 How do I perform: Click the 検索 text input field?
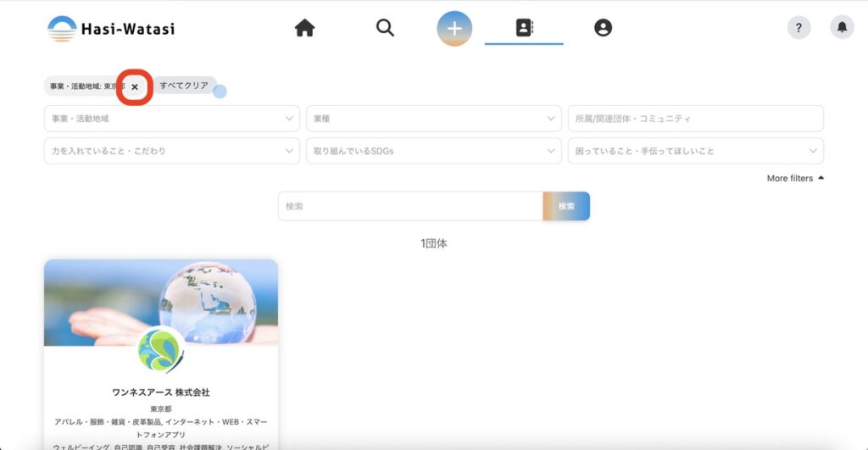[410, 206]
